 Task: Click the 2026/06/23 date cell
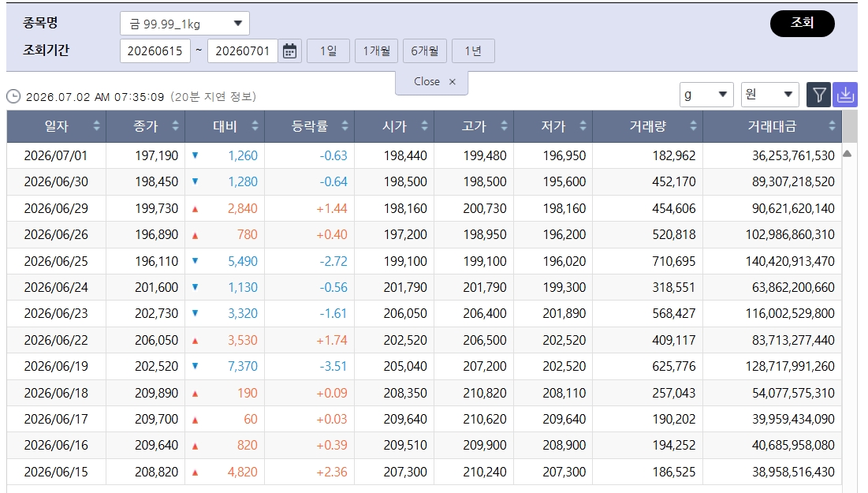pyautogui.click(x=56, y=313)
